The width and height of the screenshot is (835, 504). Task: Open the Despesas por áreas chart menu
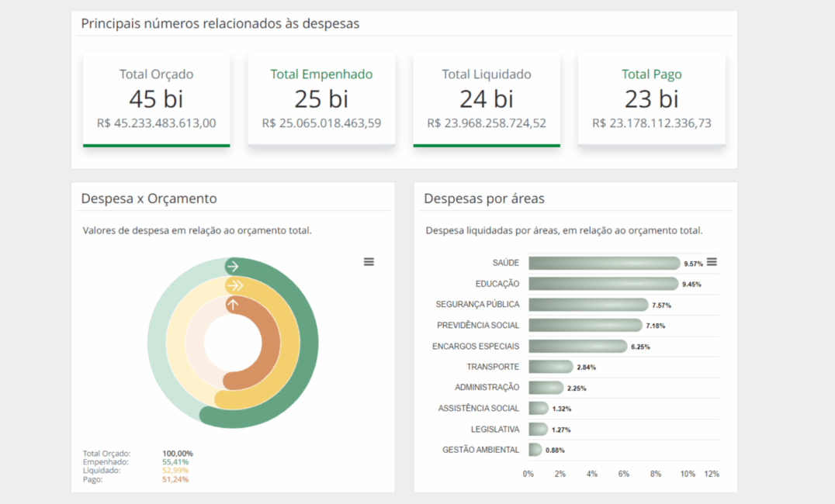[712, 262]
